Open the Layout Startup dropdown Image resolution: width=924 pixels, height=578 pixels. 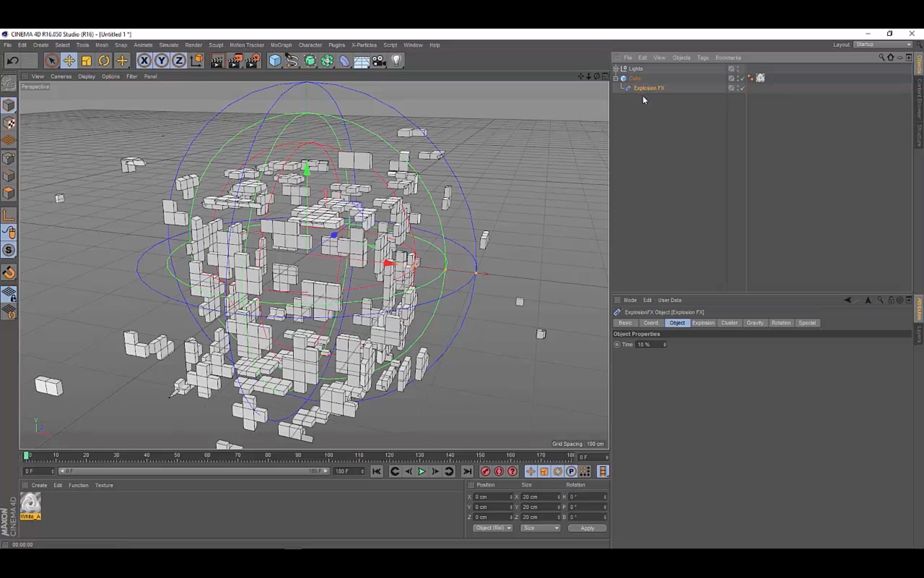883,45
